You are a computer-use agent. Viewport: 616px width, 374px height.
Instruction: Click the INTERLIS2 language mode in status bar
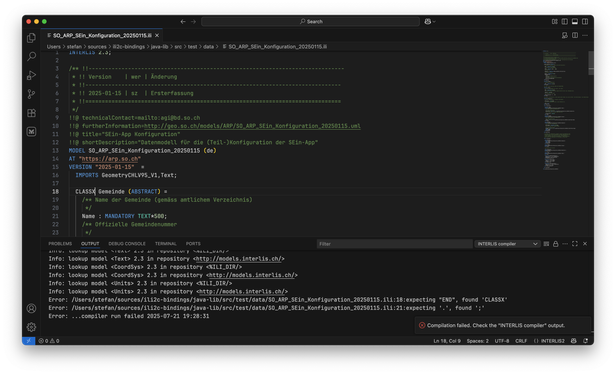click(x=549, y=341)
